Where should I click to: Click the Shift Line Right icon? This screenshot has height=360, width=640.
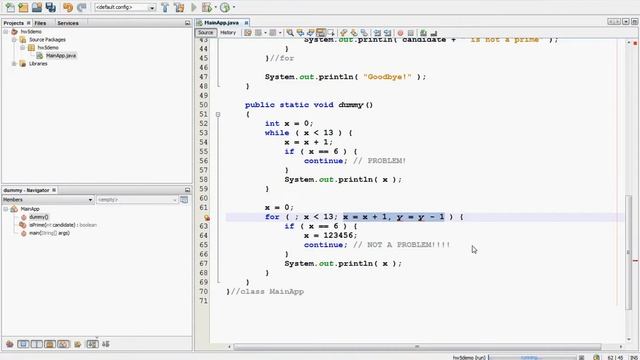[387, 33]
